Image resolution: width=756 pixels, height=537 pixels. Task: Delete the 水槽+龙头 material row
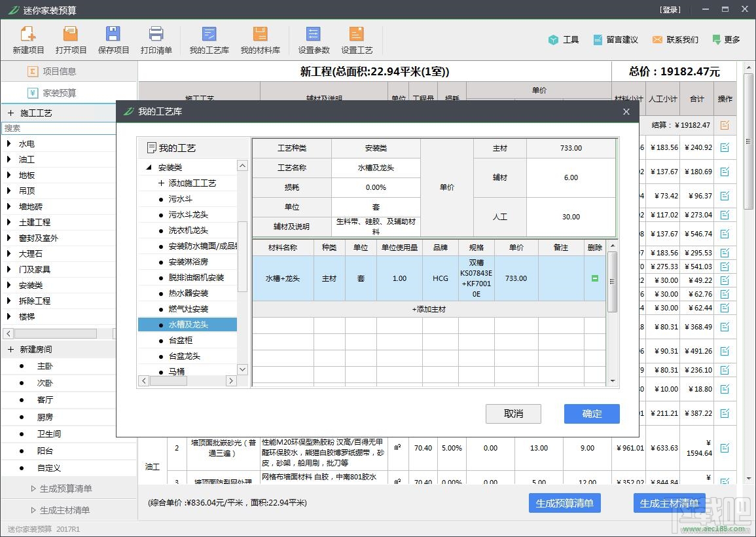(594, 278)
